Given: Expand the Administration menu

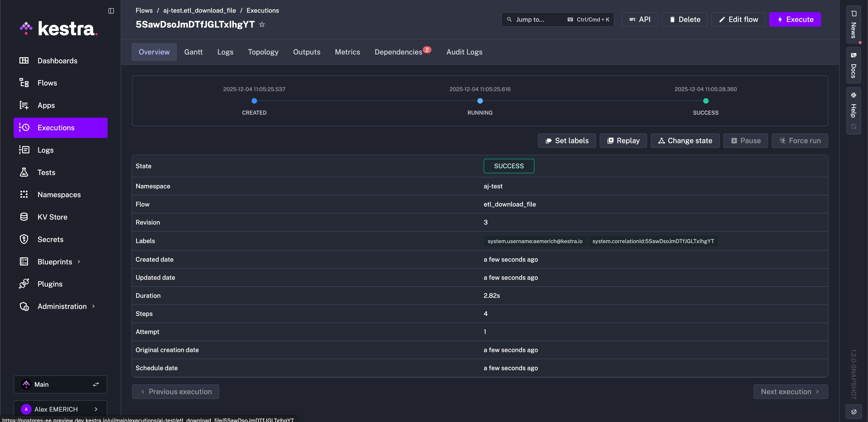Looking at the screenshot, I should click(x=62, y=306).
